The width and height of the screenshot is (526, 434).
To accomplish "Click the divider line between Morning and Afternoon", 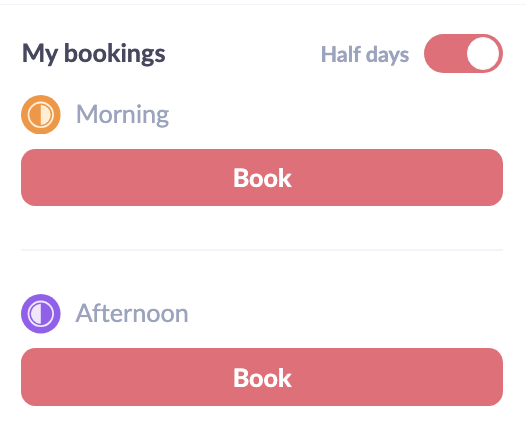I will coord(262,250).
